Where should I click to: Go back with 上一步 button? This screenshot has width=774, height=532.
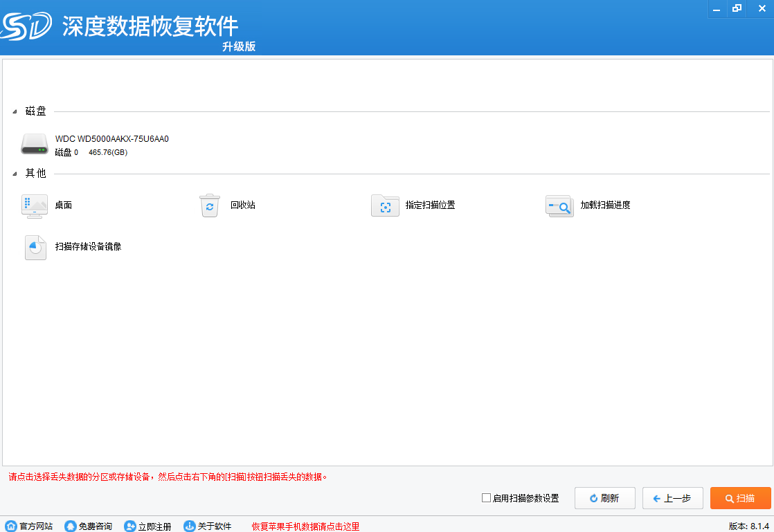click(673, 498)
